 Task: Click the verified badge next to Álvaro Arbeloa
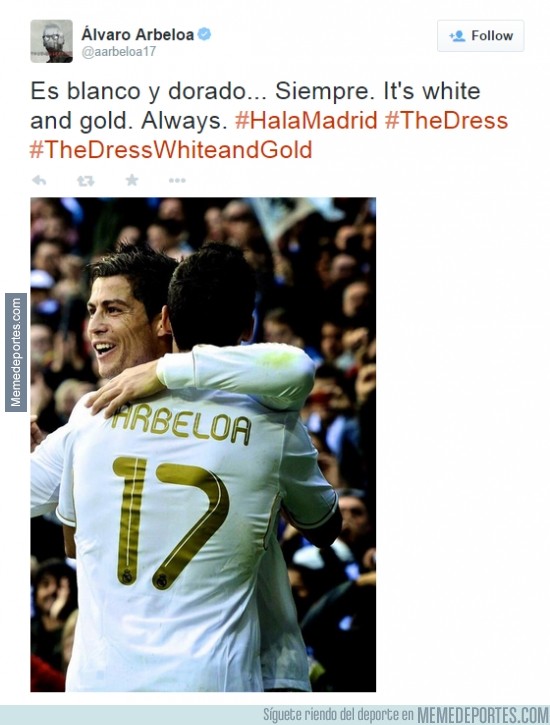pyautogui.click(x=204, y=34)
